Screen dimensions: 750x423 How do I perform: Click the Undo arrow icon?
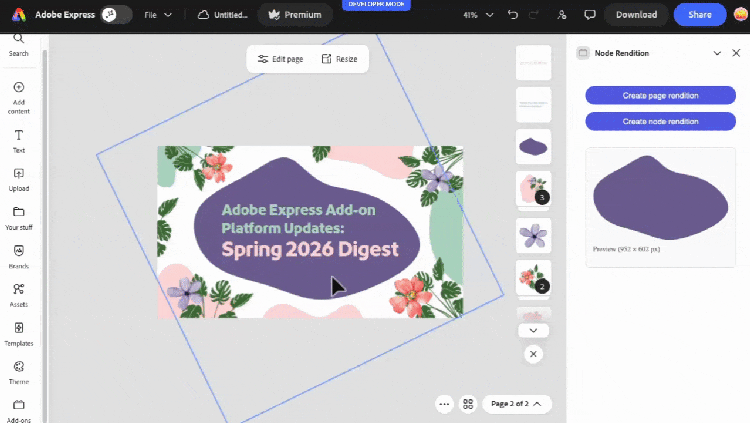tap(513, 15)
